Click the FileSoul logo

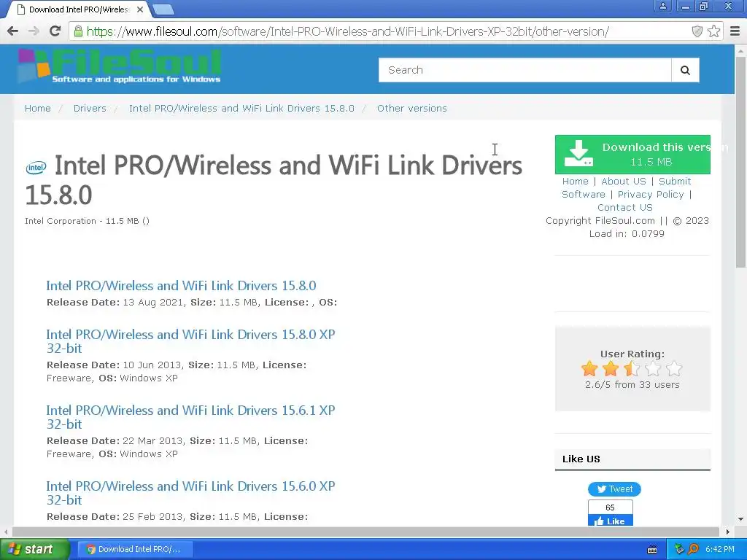[x=120, y=66]
